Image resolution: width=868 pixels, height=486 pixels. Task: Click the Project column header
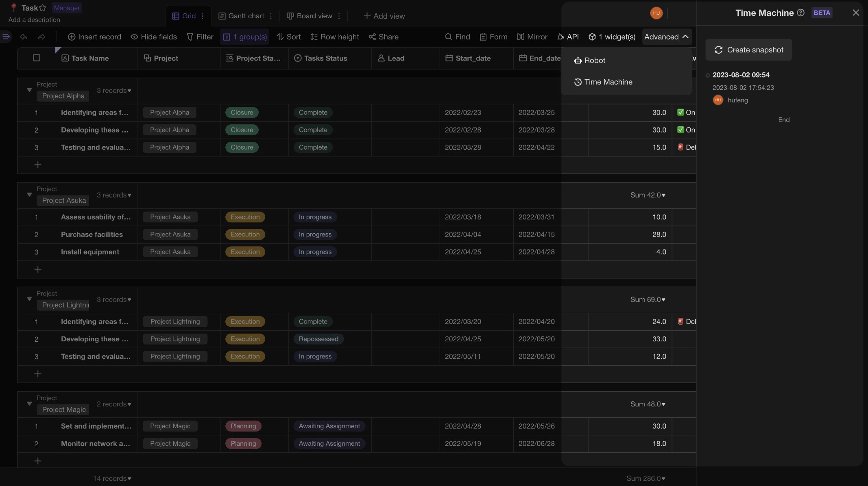pos(179,59)
